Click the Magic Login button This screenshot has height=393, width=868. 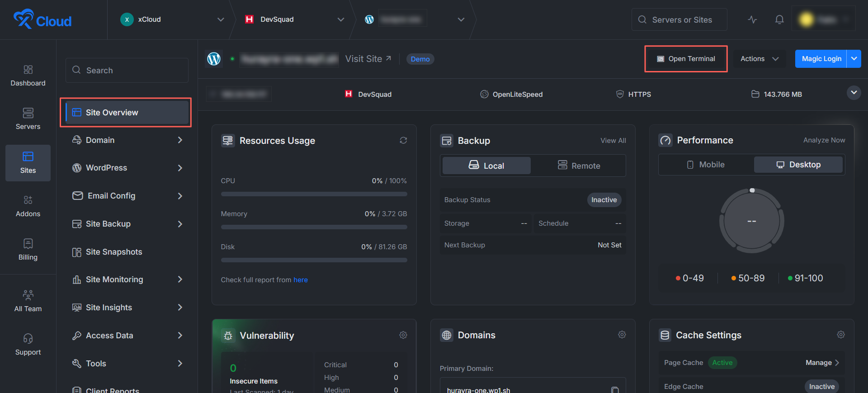tap(821, 59)
